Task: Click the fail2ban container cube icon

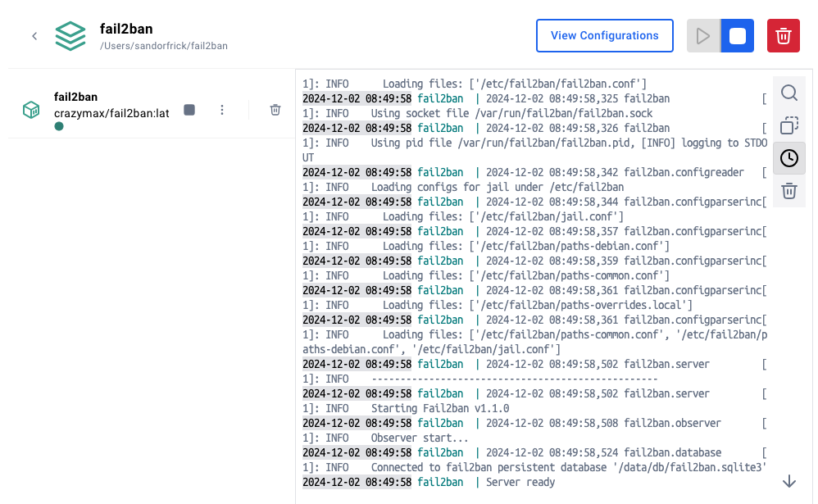Action: [x=31, y=110]
